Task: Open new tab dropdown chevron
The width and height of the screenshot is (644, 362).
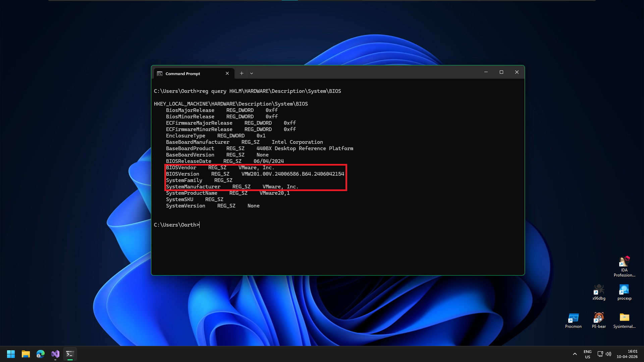Action: pyautogui.click(x=252, y=73)
